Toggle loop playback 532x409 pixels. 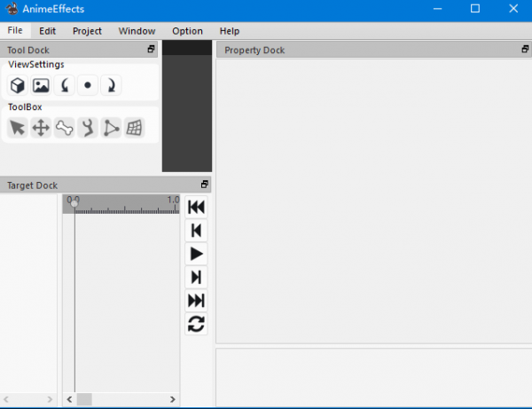pos(196,324)
